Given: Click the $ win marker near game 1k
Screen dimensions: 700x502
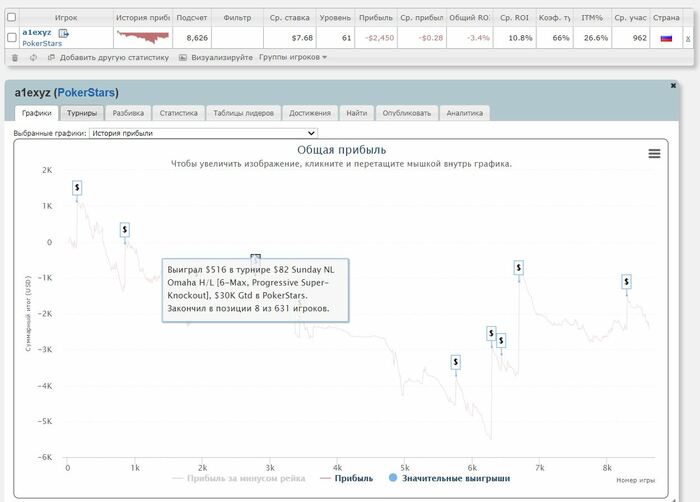Looking at the screenshot, I should coord(125,230).
